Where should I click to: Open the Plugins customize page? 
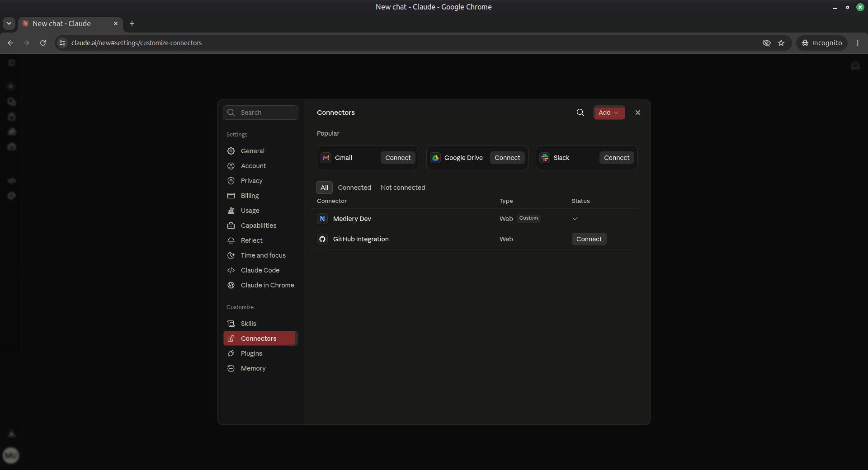260,353
